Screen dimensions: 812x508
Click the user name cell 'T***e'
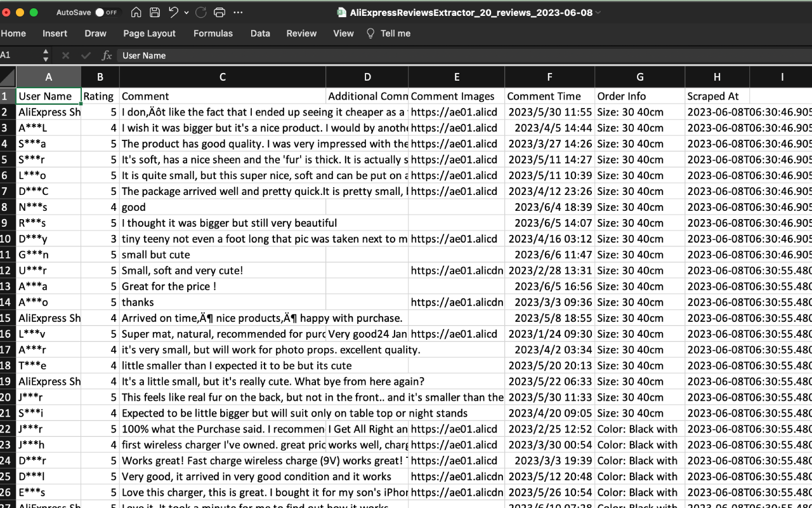[x=48, y=366]
